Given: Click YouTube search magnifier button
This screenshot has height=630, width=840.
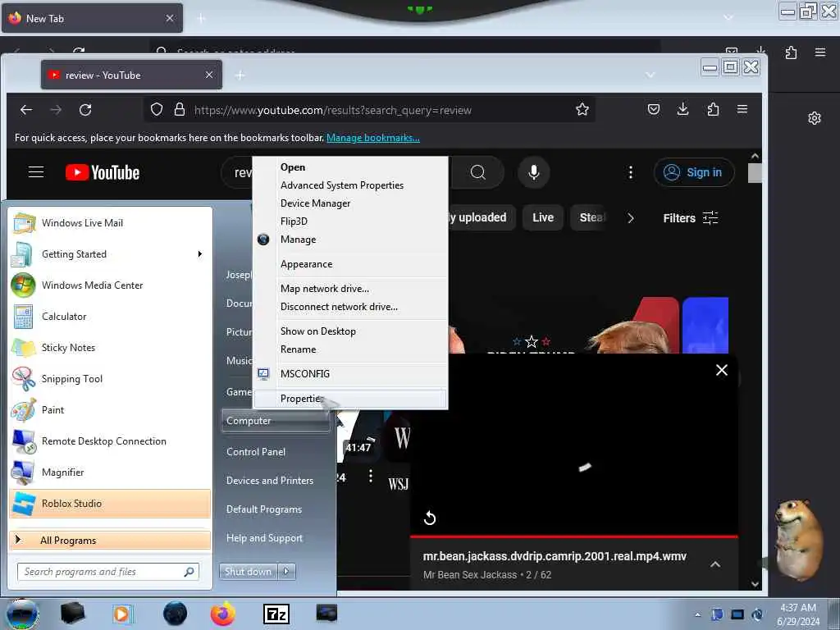Looking at the screenshot, I should coord(478,172).
